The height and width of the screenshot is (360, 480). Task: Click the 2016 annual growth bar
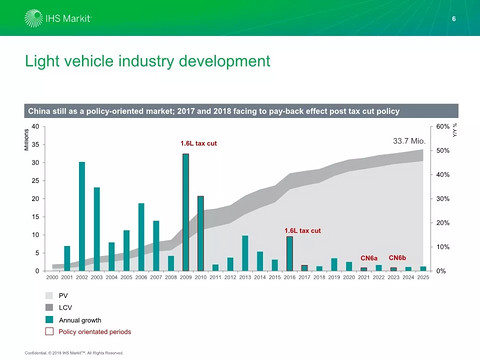(290, 253)
